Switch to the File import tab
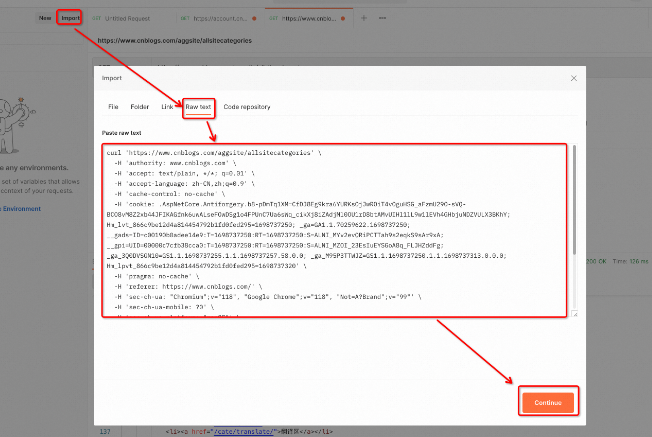Image resolution: width=652 pixels, height=437 pixels. [113, 106]
